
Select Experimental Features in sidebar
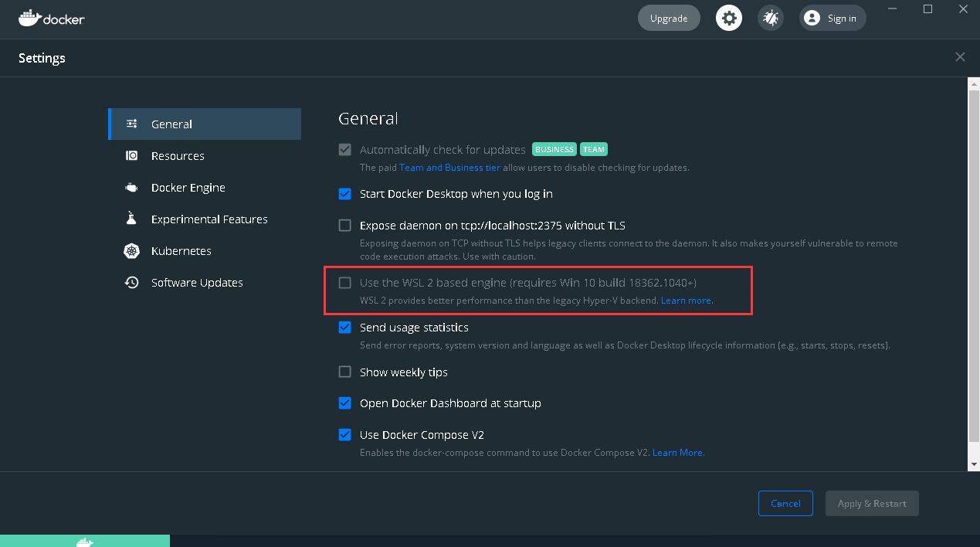click(209, 219)
